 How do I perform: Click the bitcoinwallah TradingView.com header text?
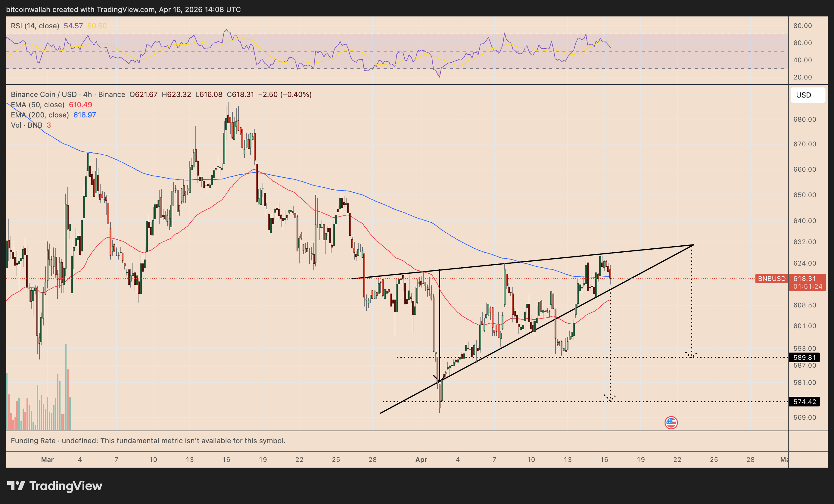click(x=123, y=9)
